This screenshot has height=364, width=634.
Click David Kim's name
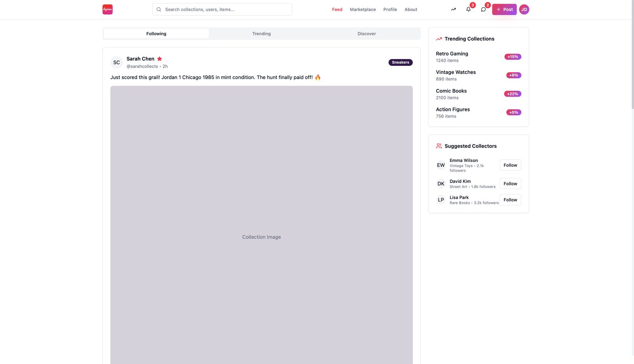[x=460, y=181]
